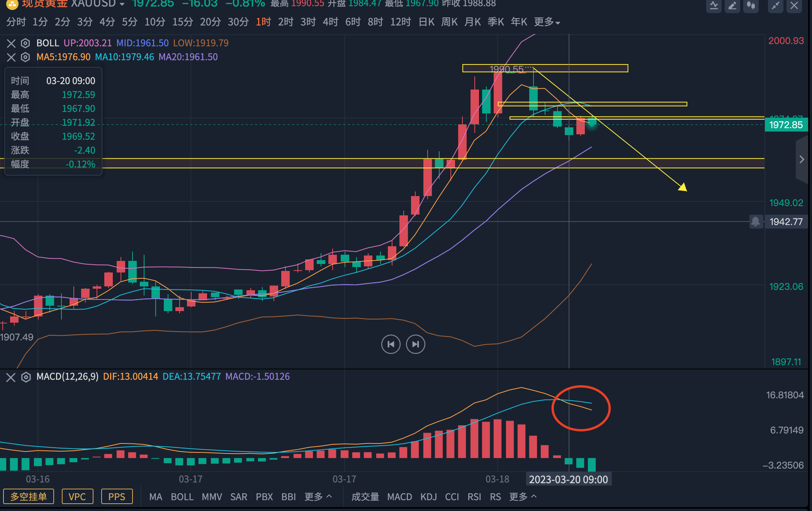Screen dimensions: 812x511
Task: Open the XAUUSD symbol dropdown arrow
Action: (x=122, y=4)
